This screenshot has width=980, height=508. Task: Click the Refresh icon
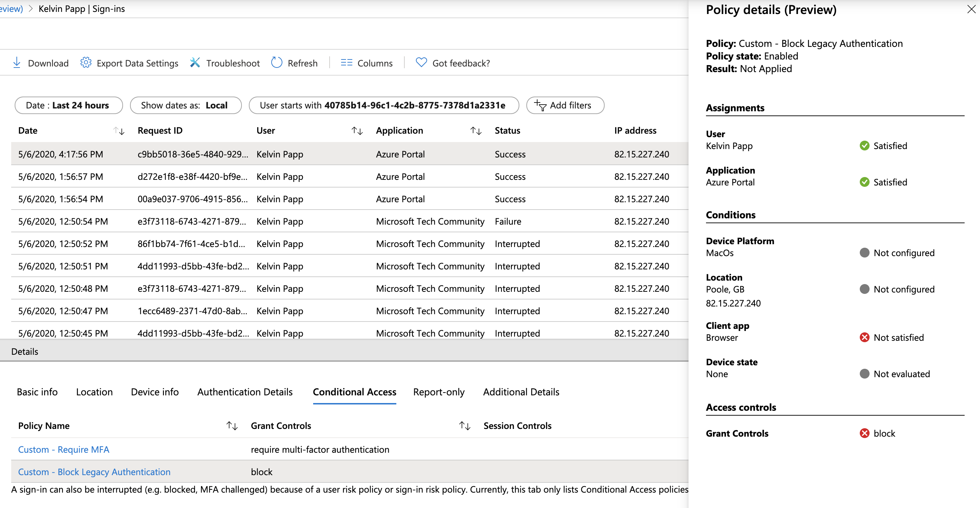pyautogui.click(x=276, y=62)
